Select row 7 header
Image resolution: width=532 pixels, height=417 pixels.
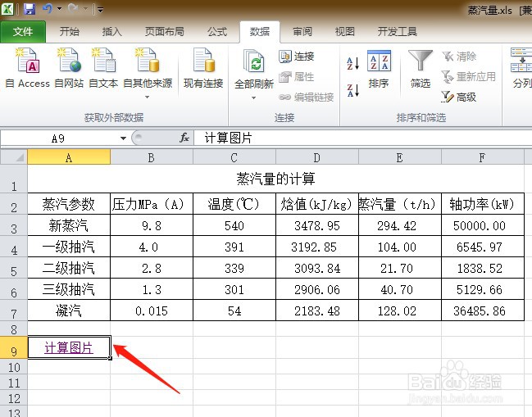[14, 310]
